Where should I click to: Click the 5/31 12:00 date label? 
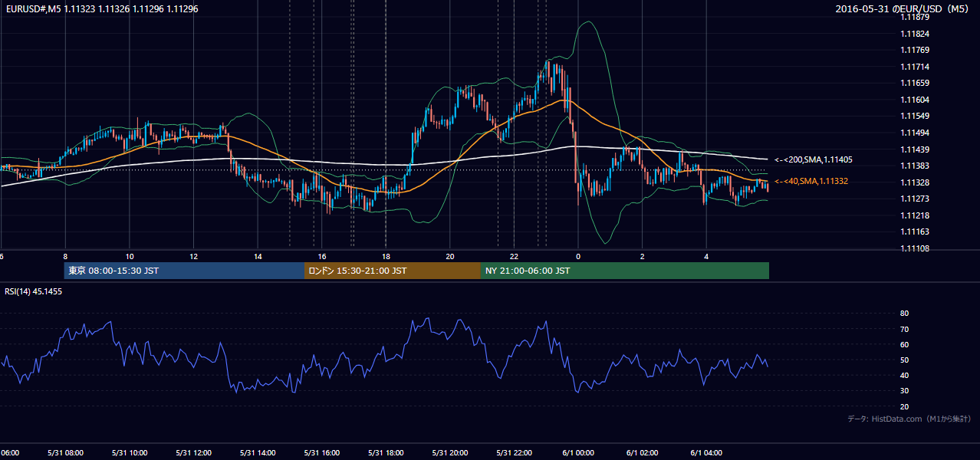[x=194, y=453]
